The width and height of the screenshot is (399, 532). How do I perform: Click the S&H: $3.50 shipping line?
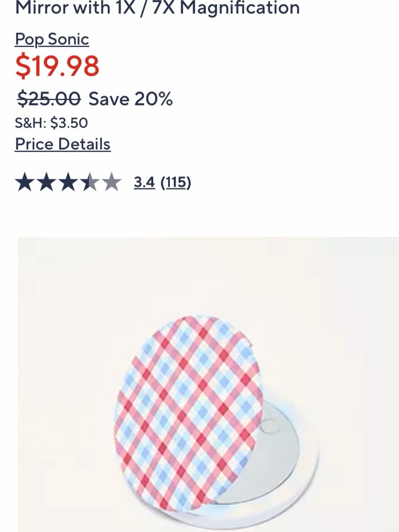pos(52,123)
